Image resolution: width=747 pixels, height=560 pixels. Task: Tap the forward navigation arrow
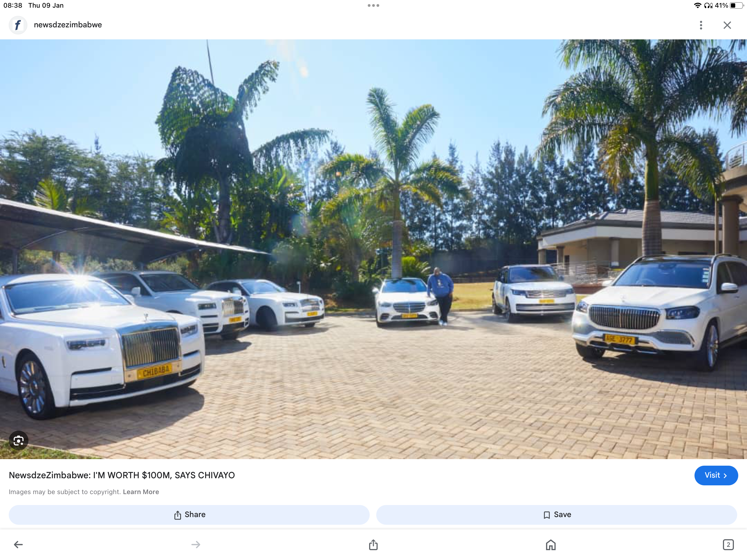(196, 544)
